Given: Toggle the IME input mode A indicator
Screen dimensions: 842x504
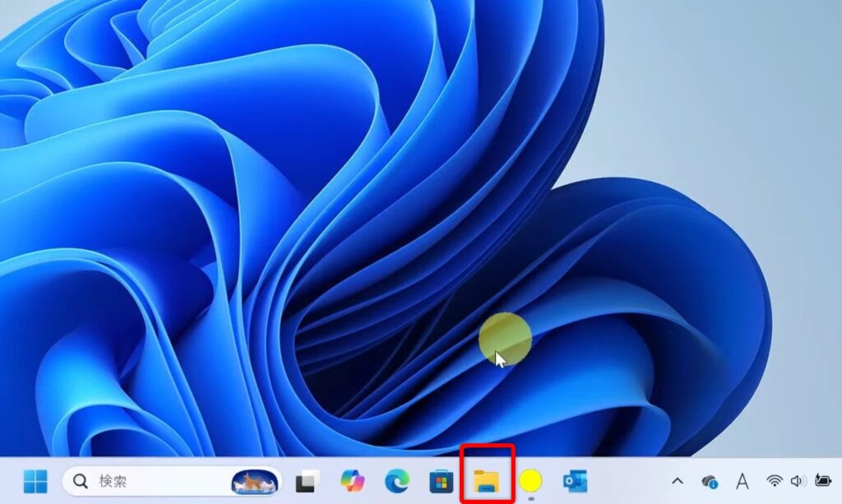Looking at the screenshot, I should [x=742, y=481].
